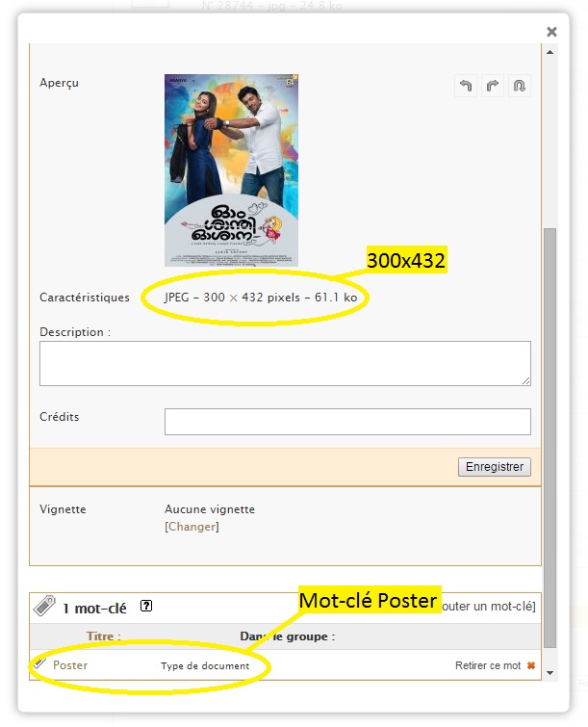Click the tag icon beside 1 mot-clé
Viewport: 588px width, 727px height.
44,606
